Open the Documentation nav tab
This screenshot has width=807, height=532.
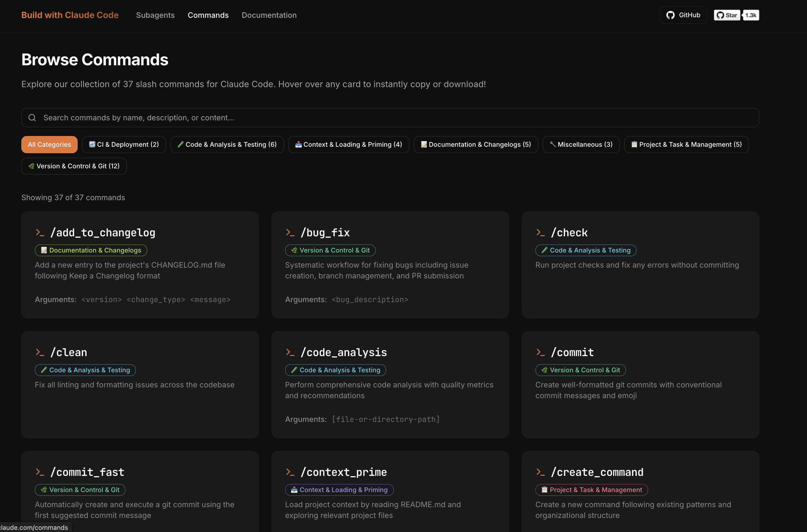coord(269,15)
